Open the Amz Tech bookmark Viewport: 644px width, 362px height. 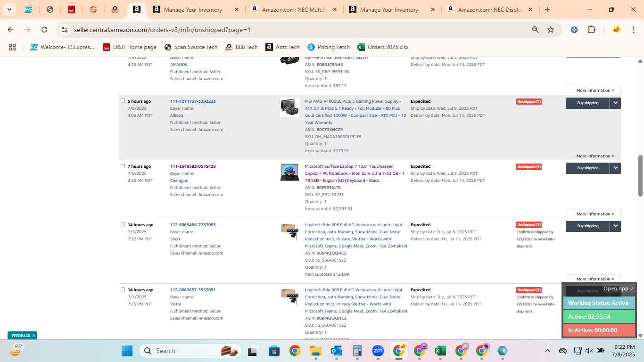[x=282, y=47]
